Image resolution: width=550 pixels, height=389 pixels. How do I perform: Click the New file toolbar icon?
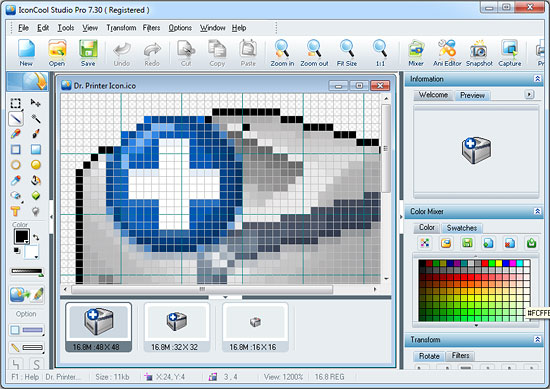click(26, 53)
